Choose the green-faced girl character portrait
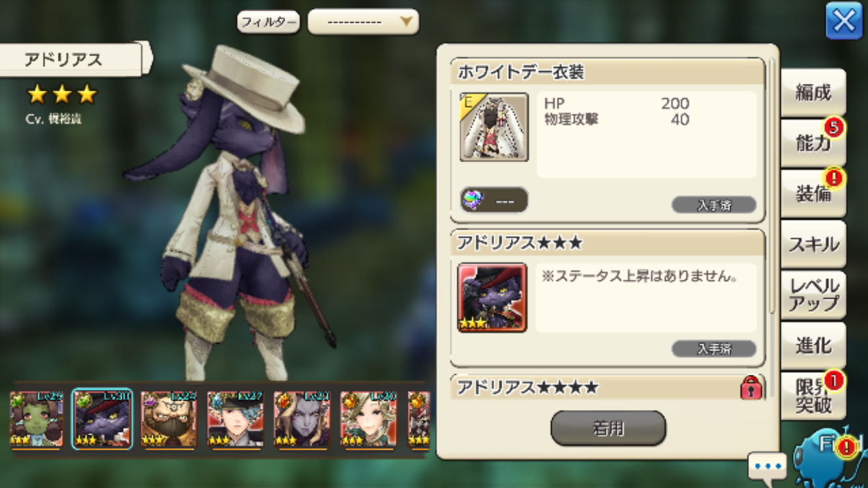This screenshot has height=488, width=868. (36, 419)
